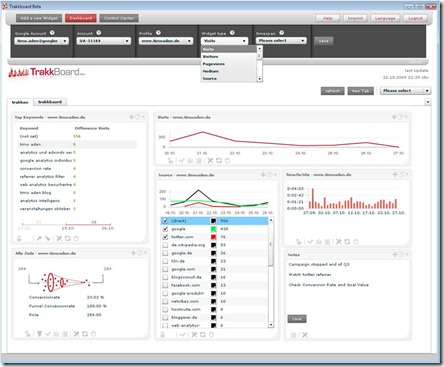
Task: Open Please select dropdown beside New Tab
Action: click(406, 91)
